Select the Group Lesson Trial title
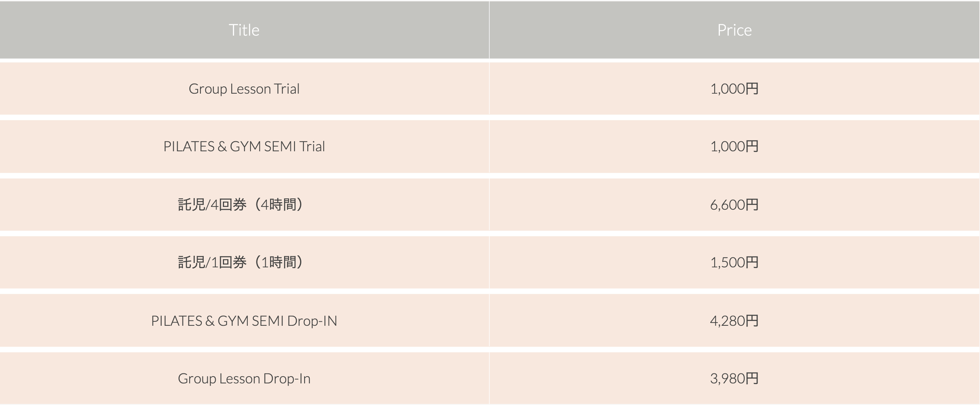The width and height of the screenshot is (980, 405). (244, 88)
